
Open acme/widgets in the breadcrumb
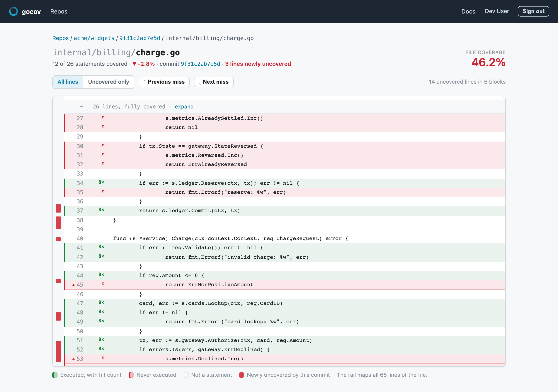94,38
